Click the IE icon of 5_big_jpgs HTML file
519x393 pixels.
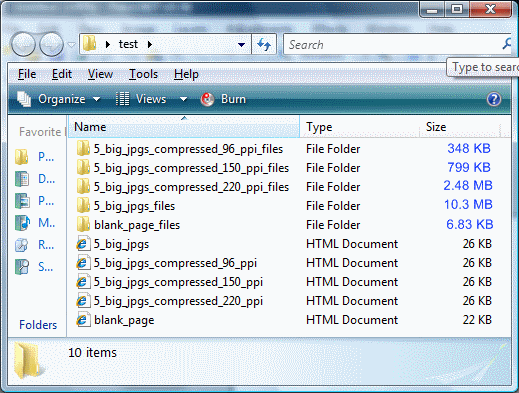(83, 244)
